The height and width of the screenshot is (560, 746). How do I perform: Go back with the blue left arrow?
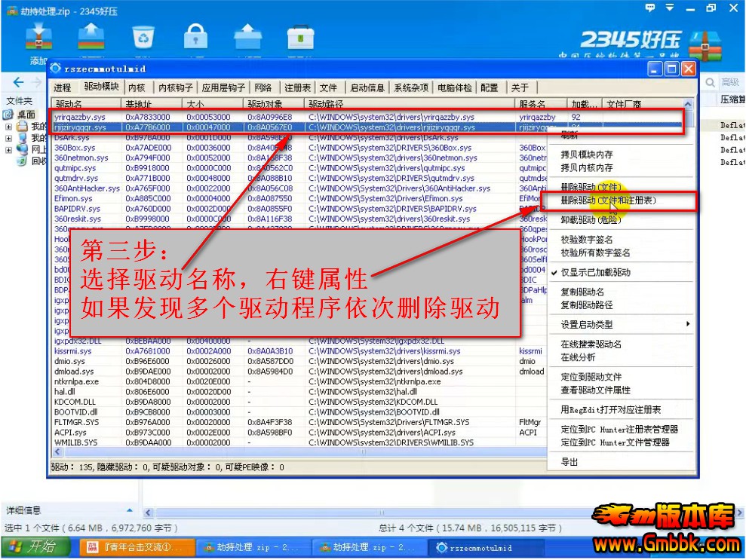pos(18,82)
